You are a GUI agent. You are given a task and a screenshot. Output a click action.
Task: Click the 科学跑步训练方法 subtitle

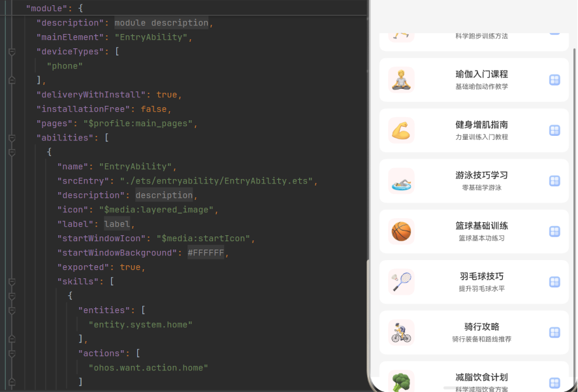click(x=481, y=36)
